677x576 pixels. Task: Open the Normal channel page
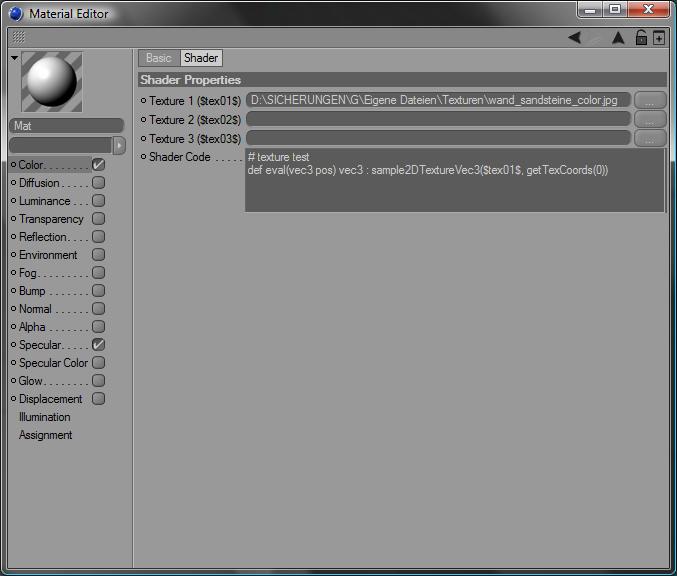pos(35,309)
